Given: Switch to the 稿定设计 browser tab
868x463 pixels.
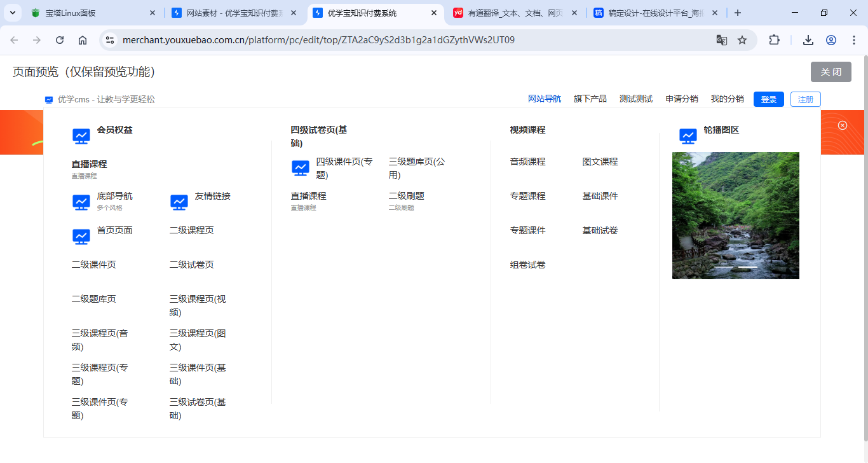Looking at the screenshot, I should coord(654,13).
